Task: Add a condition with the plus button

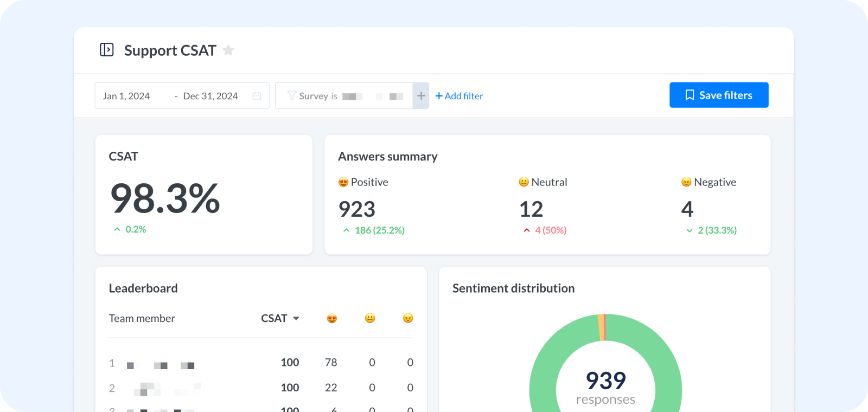Action: [421, 96]
